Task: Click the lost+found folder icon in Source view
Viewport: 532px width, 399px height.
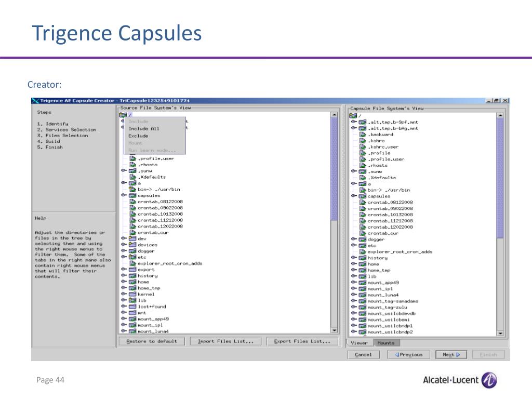Action: 132,307
